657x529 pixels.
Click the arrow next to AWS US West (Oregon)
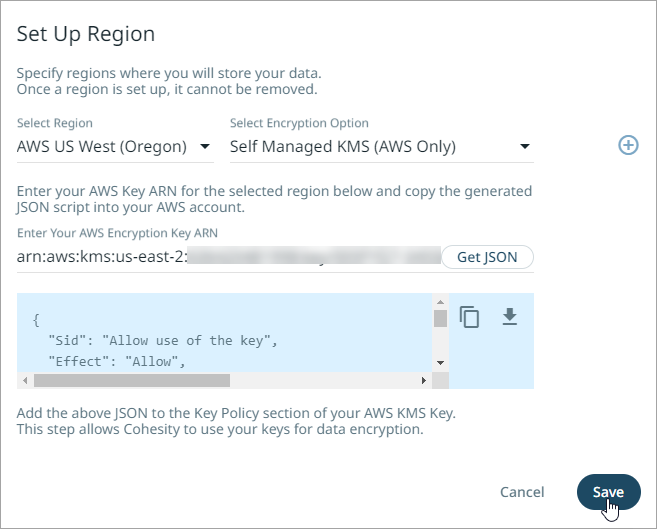(205, 147)
